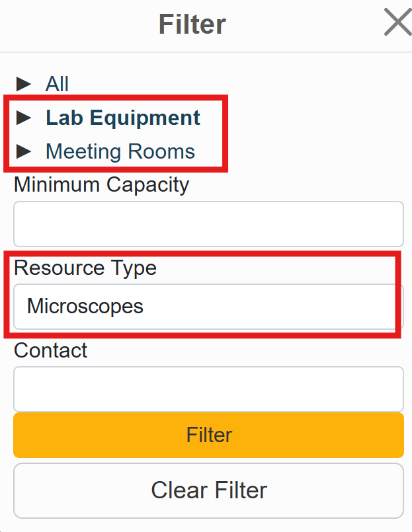Focus the Contact input box
Screen dimensions: 412x532
click(x=208, y=389)
